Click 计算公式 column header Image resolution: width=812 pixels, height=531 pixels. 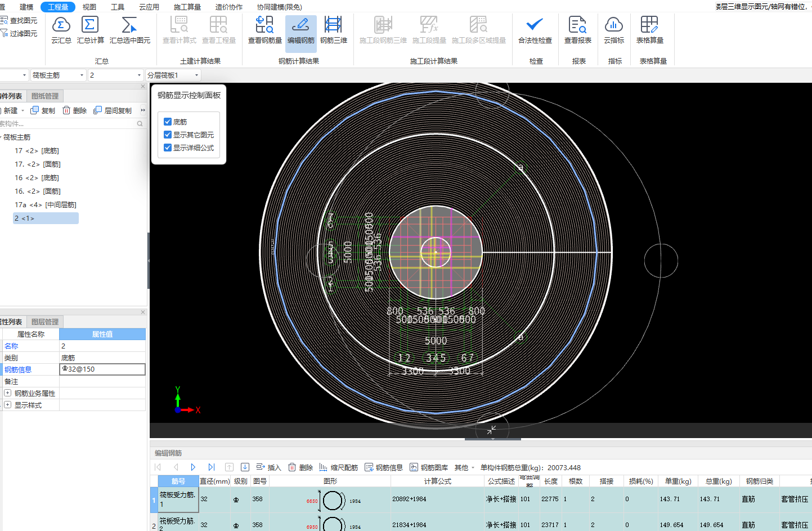(x=437, y=481)
